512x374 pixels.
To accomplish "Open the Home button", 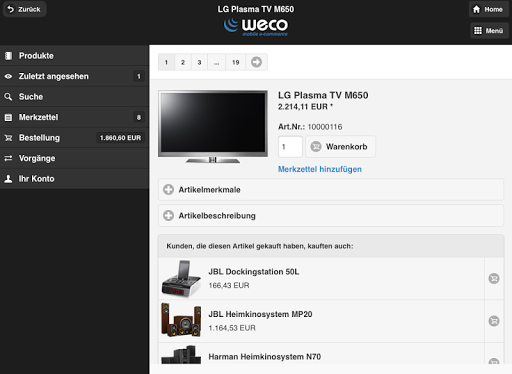I will coord(488,9).
